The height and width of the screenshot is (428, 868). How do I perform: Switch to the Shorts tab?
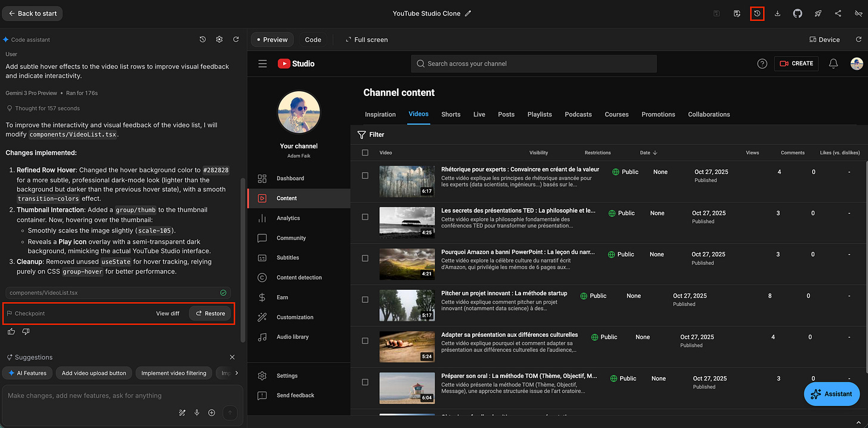[451, 114]
